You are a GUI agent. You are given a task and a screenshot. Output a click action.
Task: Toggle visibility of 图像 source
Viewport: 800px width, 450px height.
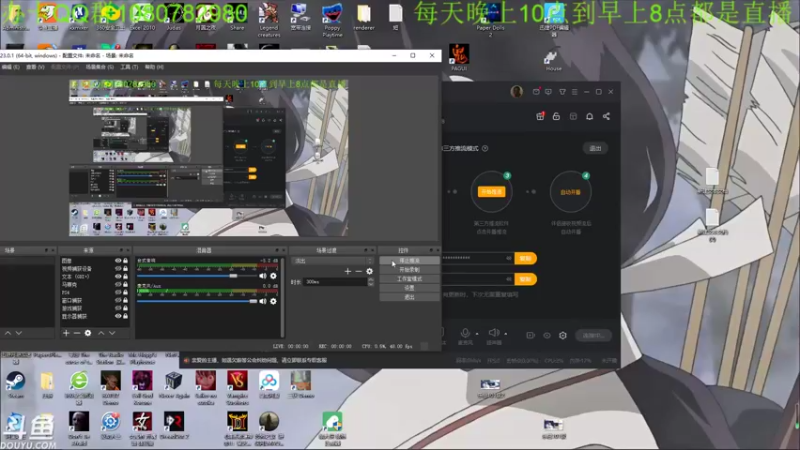[118, 261]
